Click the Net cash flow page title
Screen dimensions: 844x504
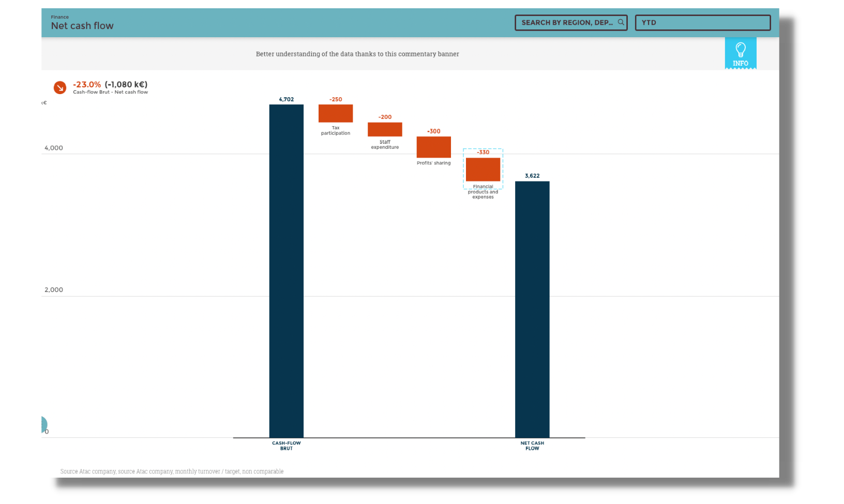click(82, 26)
